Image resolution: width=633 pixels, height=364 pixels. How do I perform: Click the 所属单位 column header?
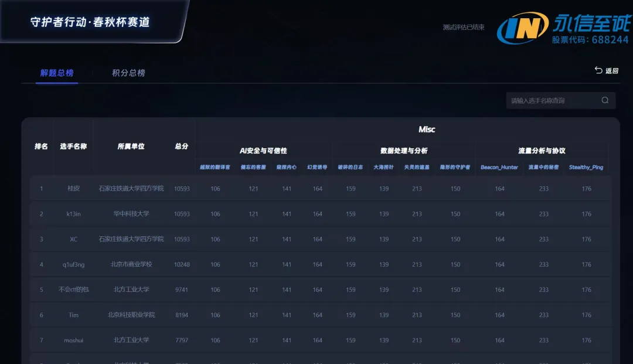point(131,147)
